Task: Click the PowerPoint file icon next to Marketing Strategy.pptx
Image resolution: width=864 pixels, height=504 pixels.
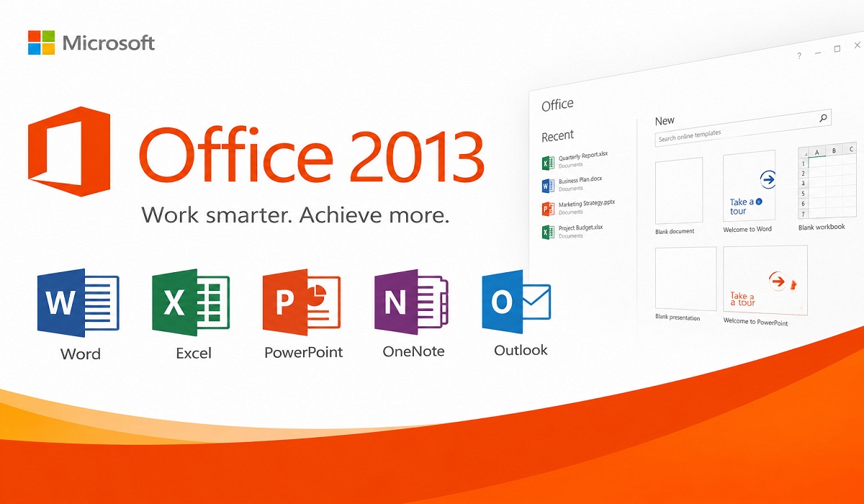Action: pos(546,209)
